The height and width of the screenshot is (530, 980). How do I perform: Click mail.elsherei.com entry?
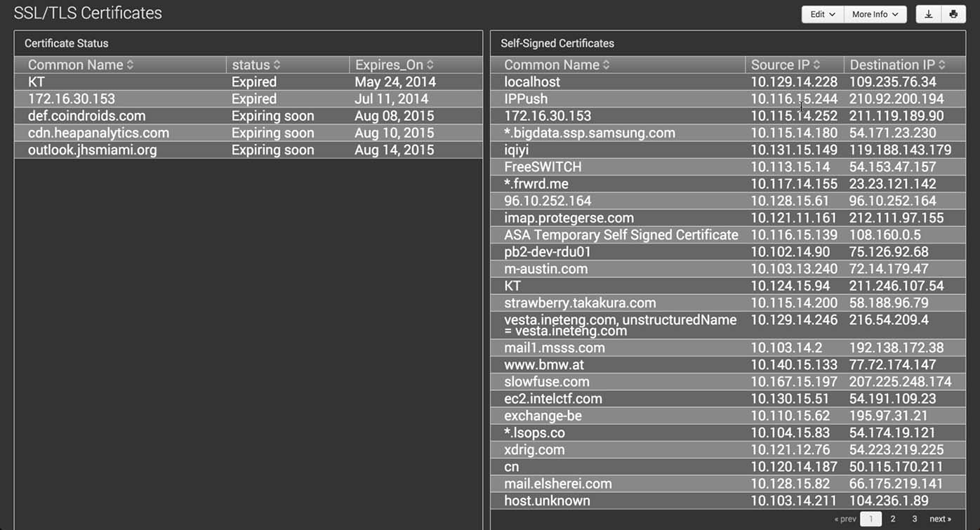[x=558, y=484]
